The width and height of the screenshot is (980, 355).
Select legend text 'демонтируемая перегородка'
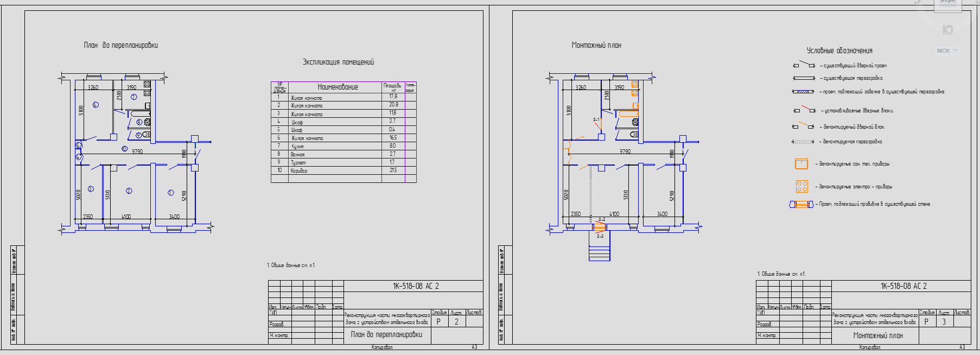click(x=852, y=142)
